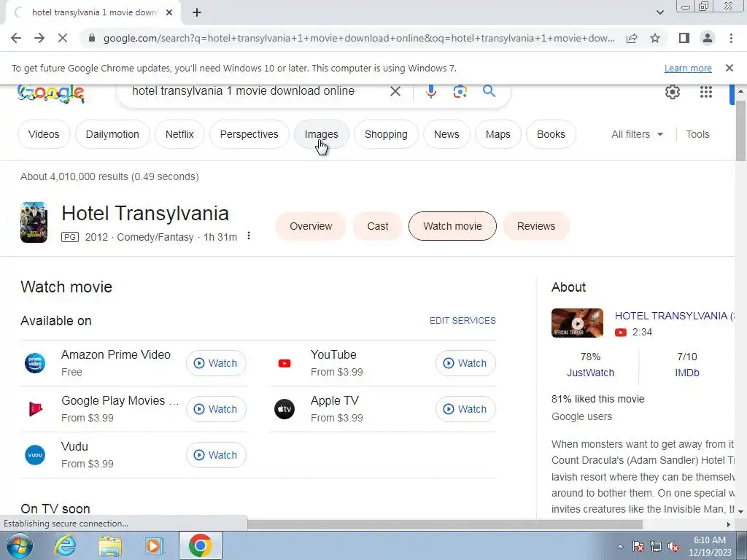Click Watch button for YouTube
This screenshot has width=747, height=560.
tap(465, 363)
